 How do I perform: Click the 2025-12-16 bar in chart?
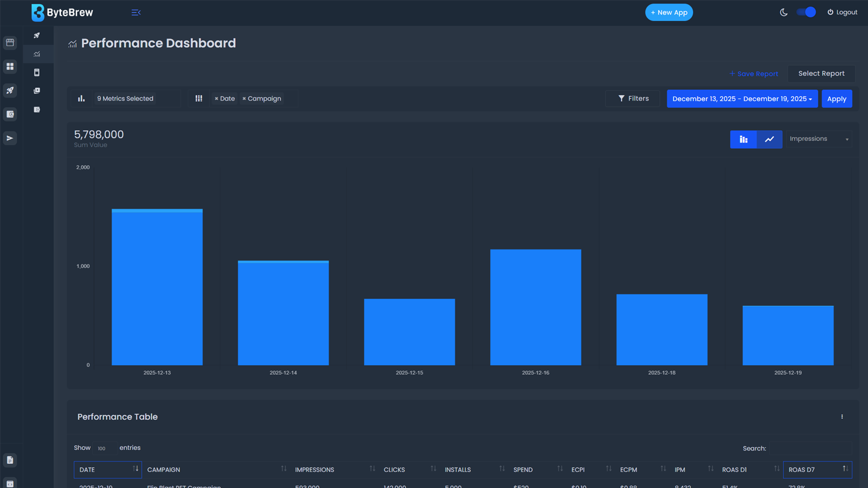536,307
